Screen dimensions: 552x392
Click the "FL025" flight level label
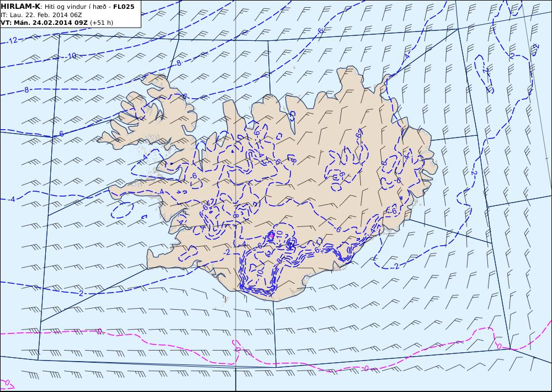pyautogui.click(x=124, y=7)
